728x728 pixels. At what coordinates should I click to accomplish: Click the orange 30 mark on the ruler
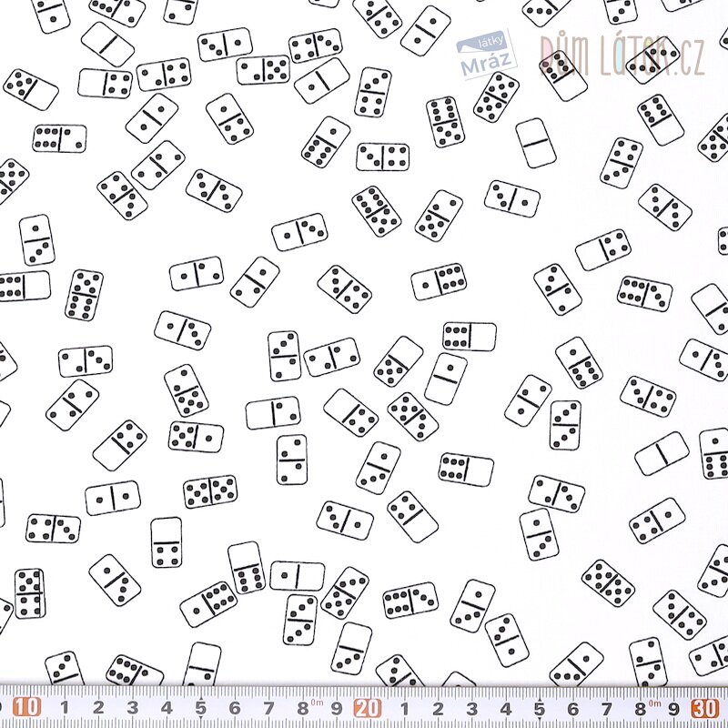705,708
